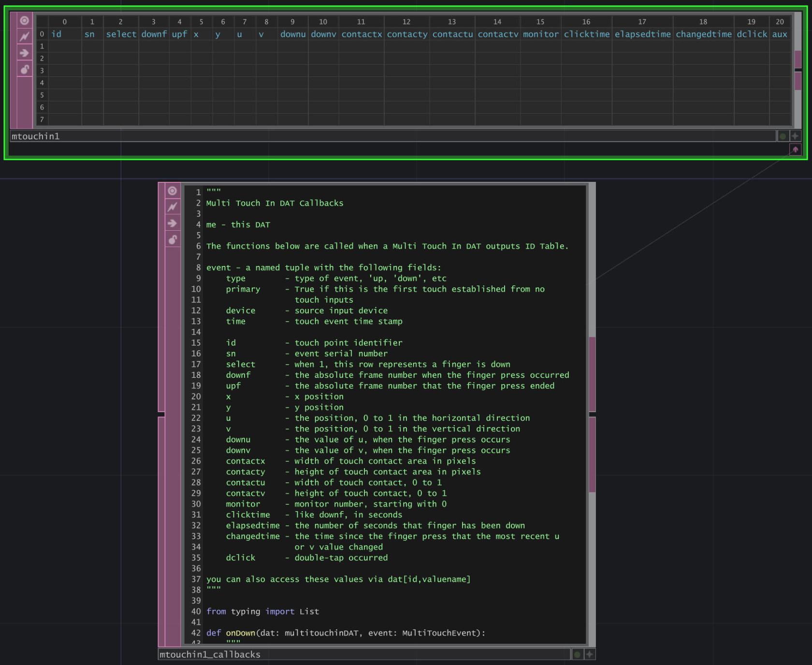The height and width of the screenshot is (665, 812).
Task: Select the dclick column header
Action: (752, 34)
